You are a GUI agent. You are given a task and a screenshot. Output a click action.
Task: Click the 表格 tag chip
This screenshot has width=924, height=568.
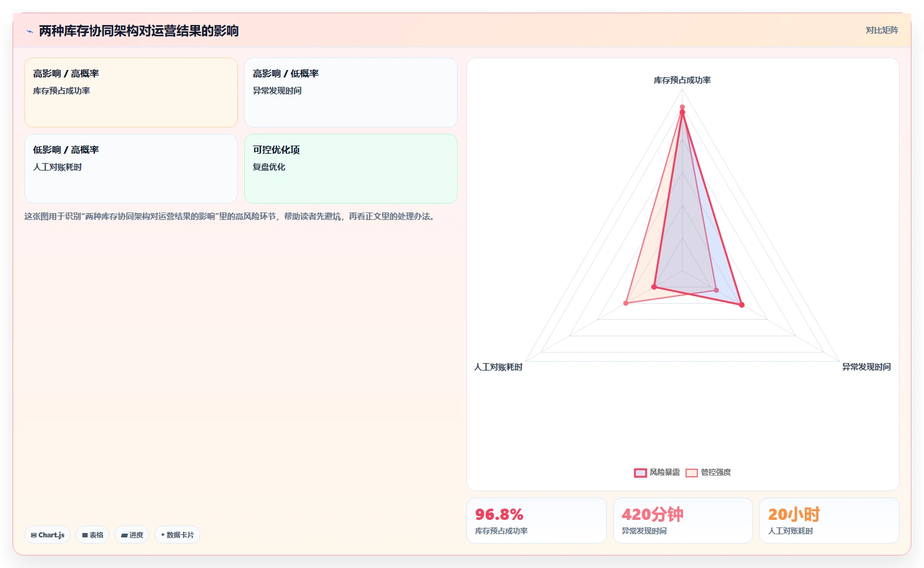pos(92,535)
